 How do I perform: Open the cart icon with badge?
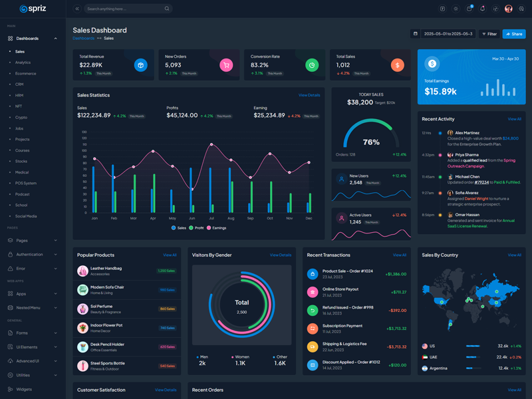coord(469,9)
